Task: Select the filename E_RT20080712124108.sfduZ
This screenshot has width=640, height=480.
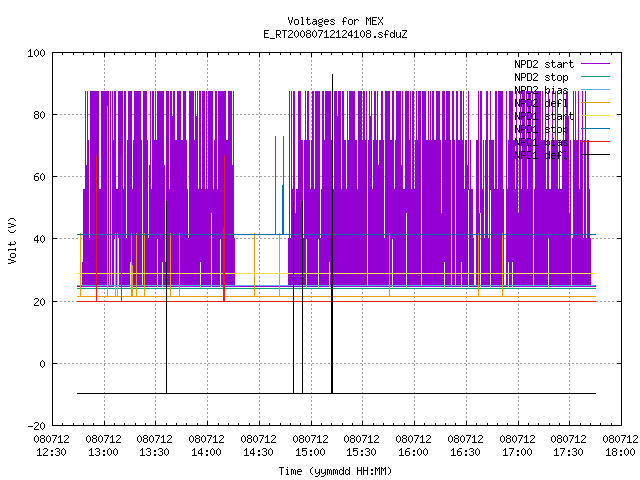Action: [x=335, y=34]
